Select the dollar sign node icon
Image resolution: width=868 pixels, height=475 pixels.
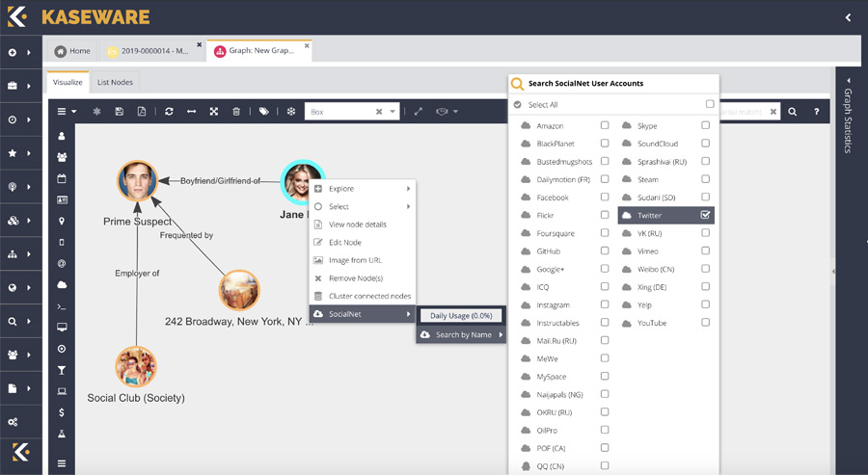click(x=62, y=412)
